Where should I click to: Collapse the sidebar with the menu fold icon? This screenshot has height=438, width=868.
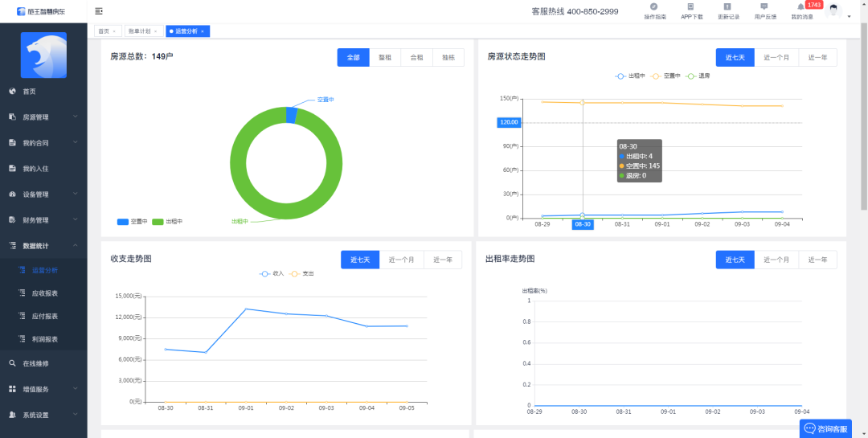click(99, 11)
